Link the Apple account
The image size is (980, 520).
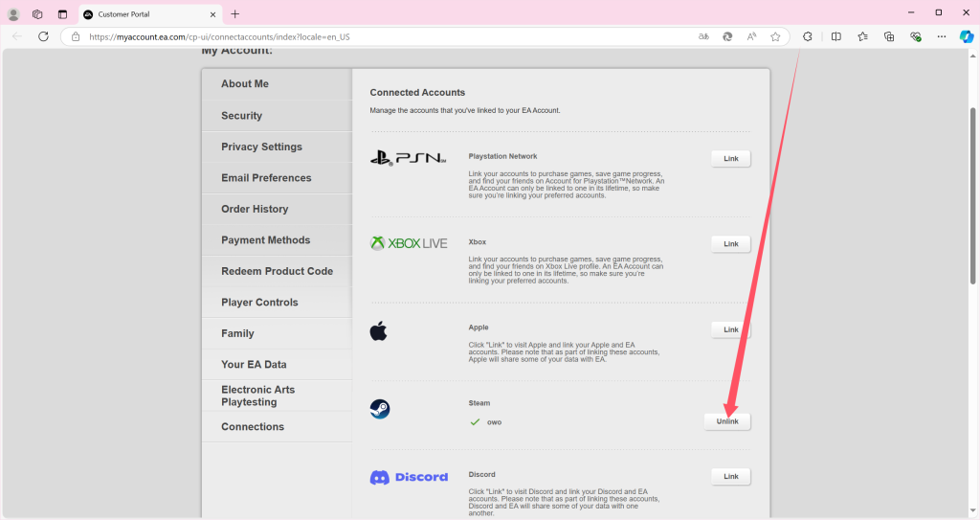pyautogui.click(x=730, y=329)
